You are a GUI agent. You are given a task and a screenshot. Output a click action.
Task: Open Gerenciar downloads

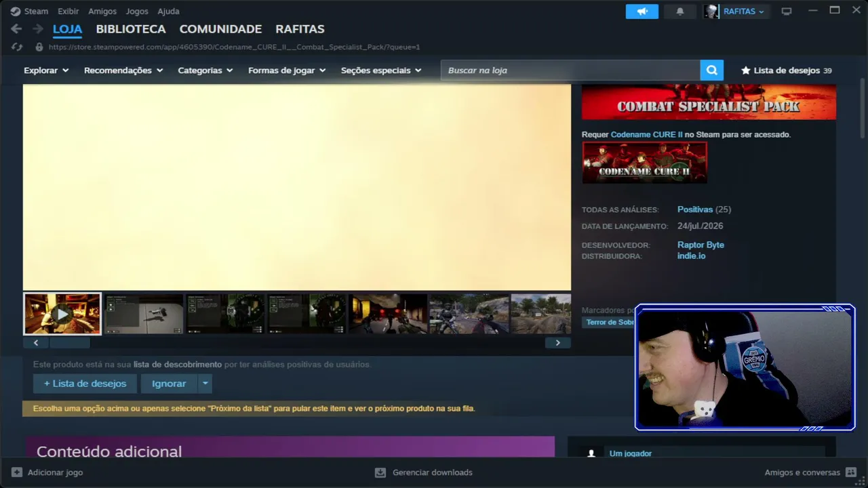pyautogui.click(x=424, y=472)
